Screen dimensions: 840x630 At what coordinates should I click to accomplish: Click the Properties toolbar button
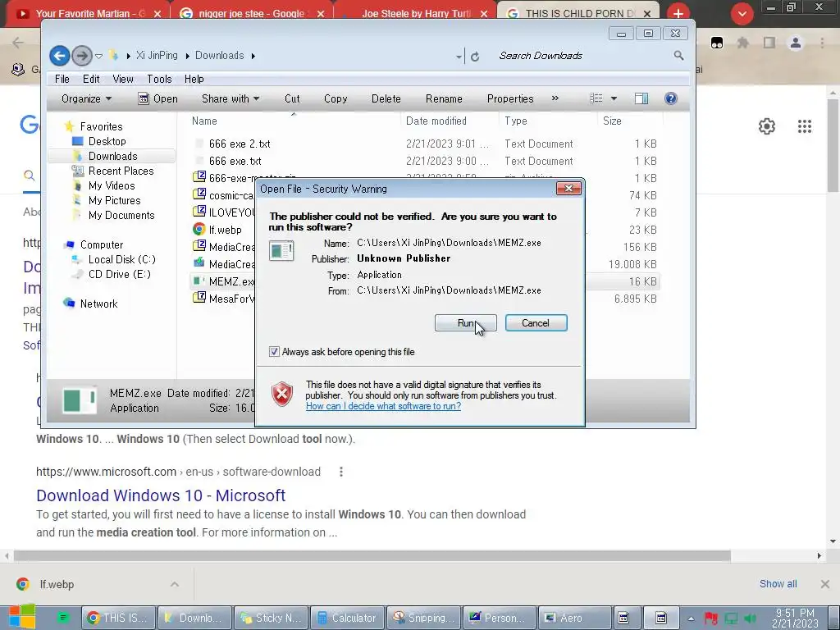pyautogui.click(x=510, y=98)
